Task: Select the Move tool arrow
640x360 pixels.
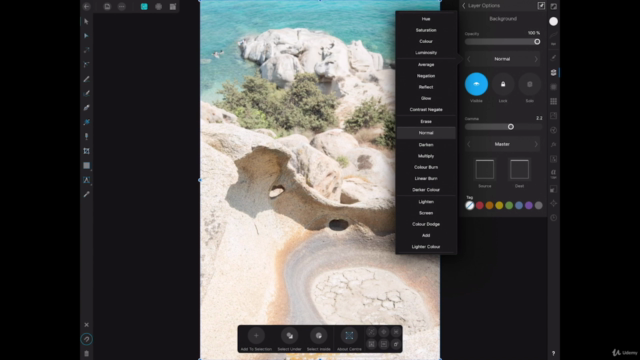Action: (x=86, y=21)
